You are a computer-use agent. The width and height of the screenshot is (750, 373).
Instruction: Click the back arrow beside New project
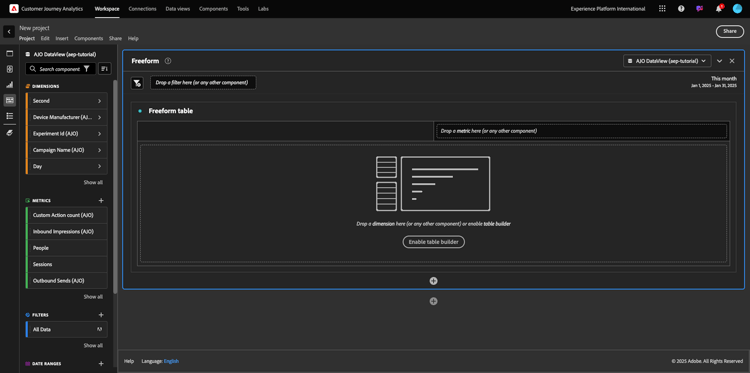[x=9, y=32]
